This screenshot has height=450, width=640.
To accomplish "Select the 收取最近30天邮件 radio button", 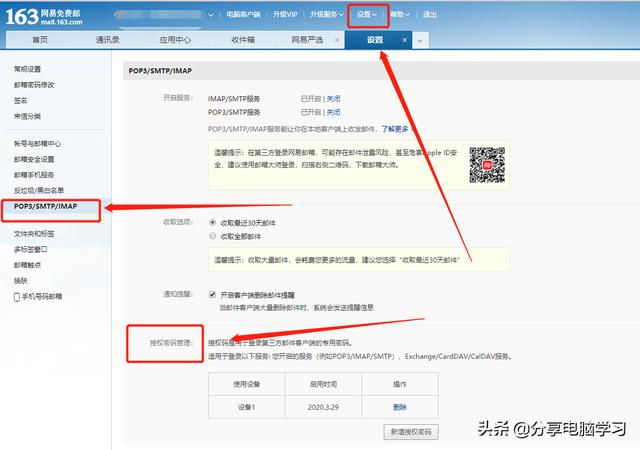I will tap(212, 223).
